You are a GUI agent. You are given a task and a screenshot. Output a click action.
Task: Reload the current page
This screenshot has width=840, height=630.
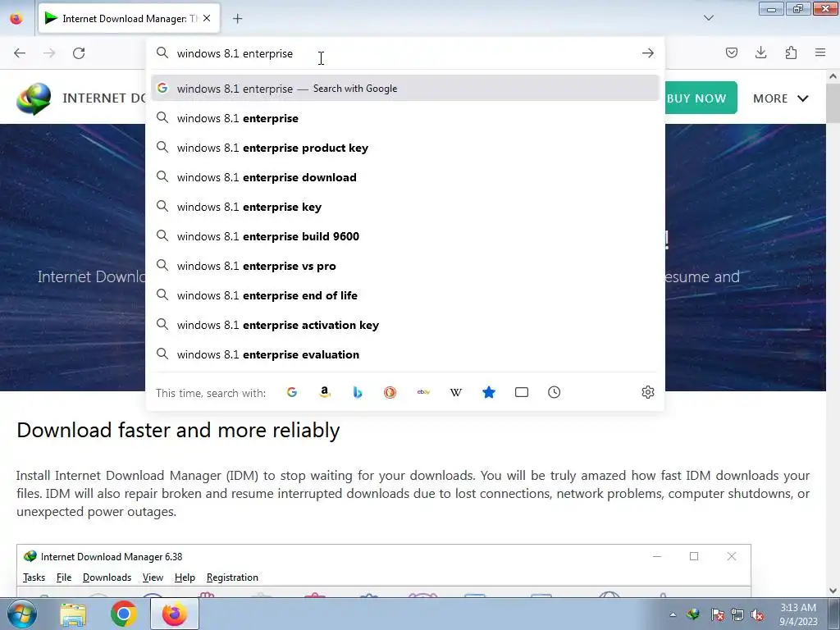click(79, 53)
